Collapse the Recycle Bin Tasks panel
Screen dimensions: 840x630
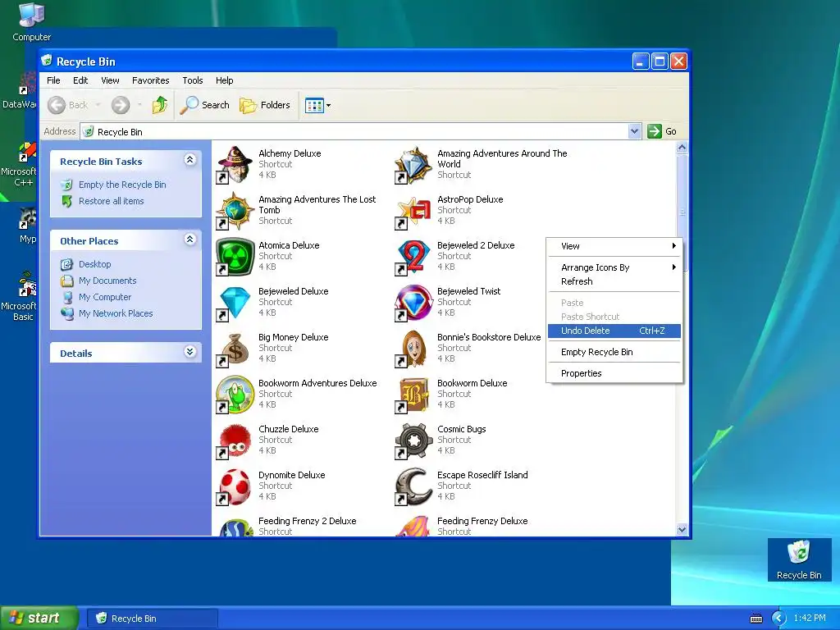tap(189, 160)
